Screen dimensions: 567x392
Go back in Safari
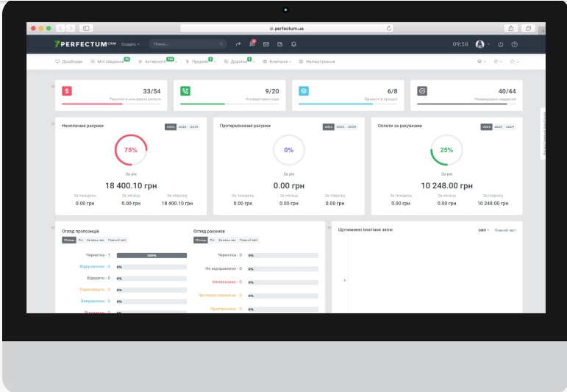click(x=60, y=28)
